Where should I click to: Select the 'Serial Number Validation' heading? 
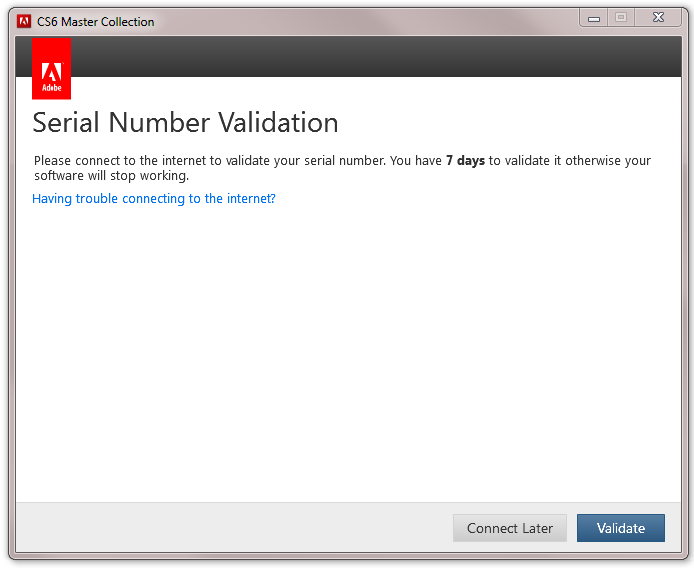(185, 122)
